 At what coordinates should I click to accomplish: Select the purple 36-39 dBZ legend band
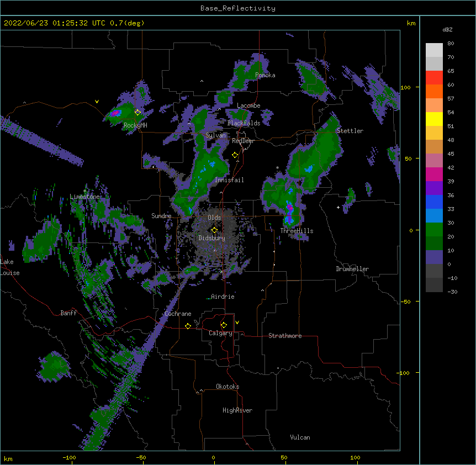[x=434, y=188]
